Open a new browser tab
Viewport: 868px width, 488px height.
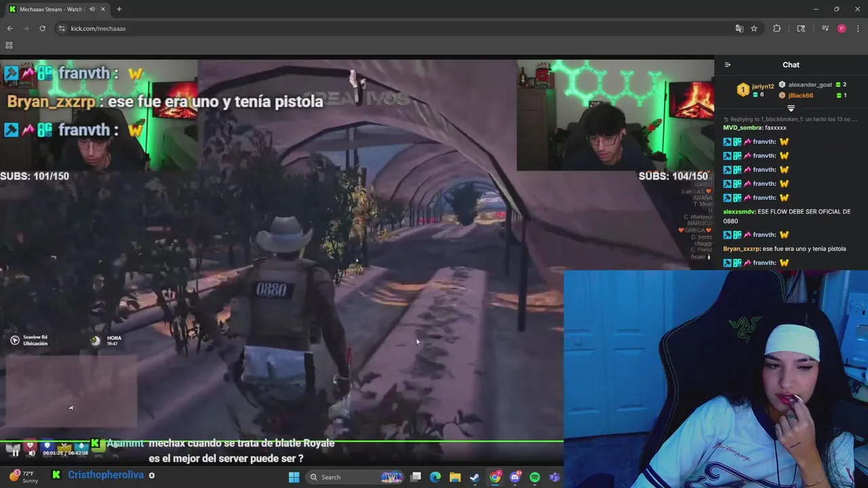[119, 9]
